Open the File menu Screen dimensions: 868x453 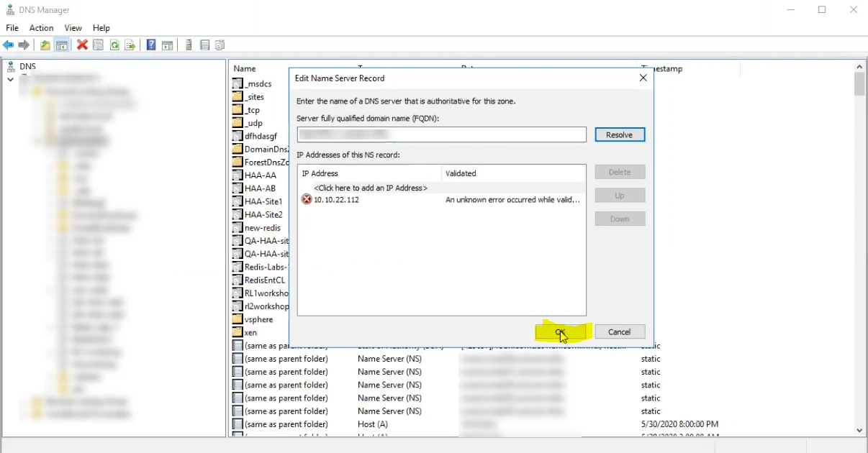tap(12, 28)
